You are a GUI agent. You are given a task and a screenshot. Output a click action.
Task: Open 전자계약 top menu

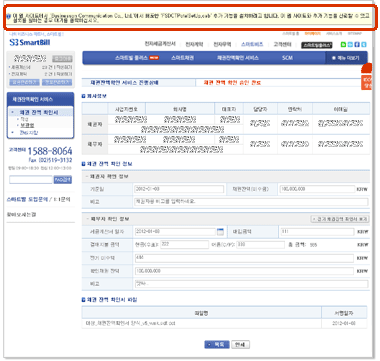click(x=194, y=44)
